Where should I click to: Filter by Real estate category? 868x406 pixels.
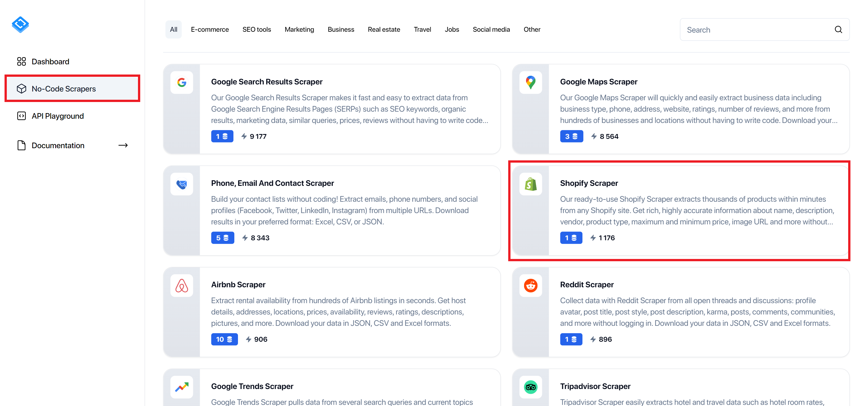384,29
